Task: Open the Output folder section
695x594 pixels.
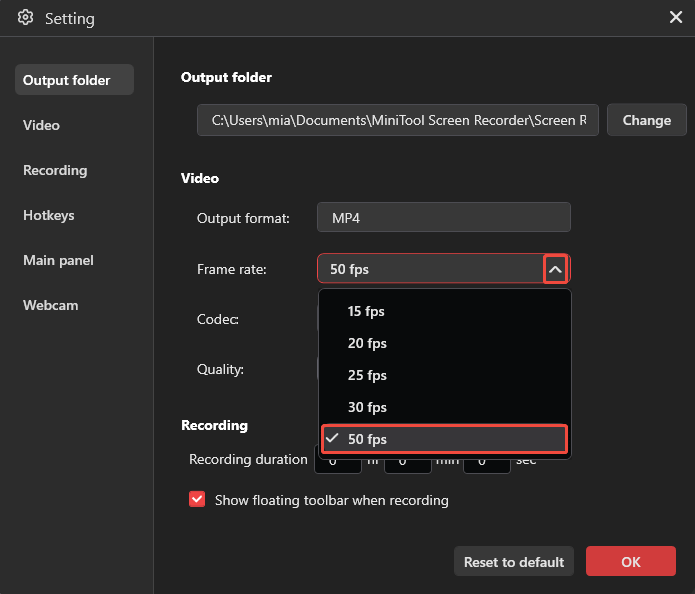Action: coord(74,80)
